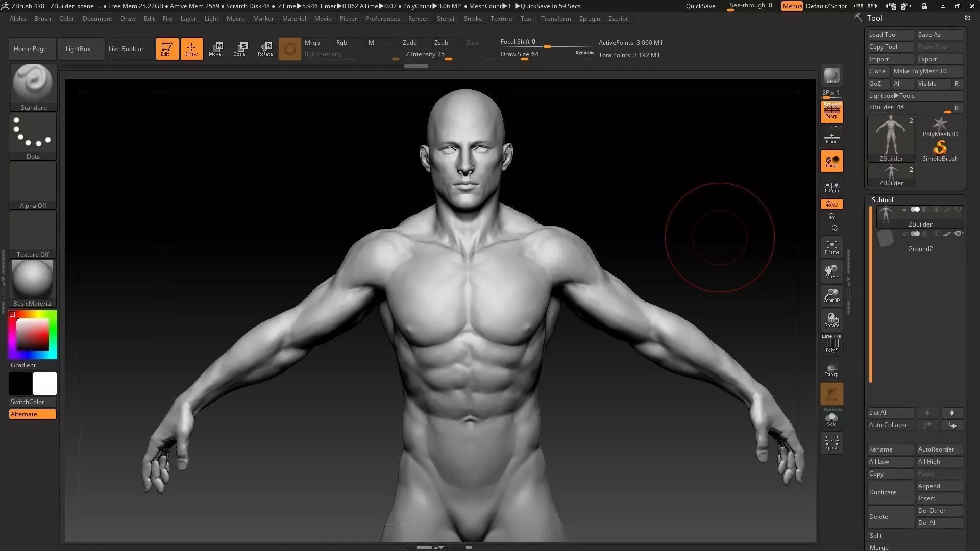Select the large ZBuilder tool thumbnail
This screenshot has height=551, width=980.
pyautogui.click(x=891, y=139)
